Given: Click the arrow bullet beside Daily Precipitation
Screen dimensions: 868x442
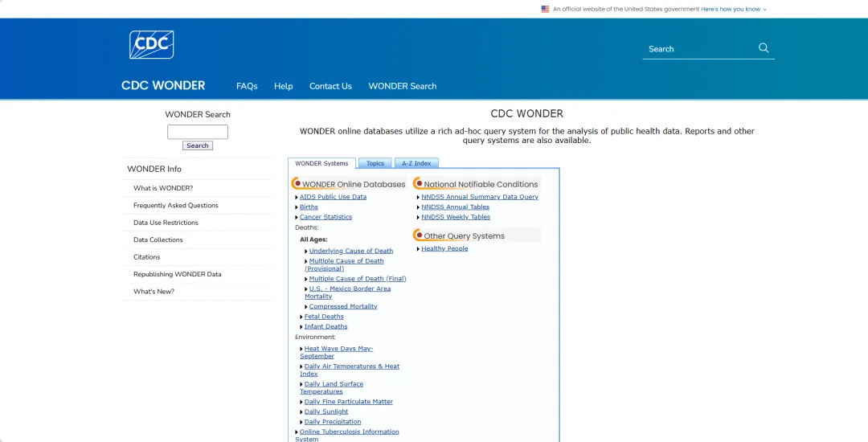Looking at the screenshot, I should 301,422.
